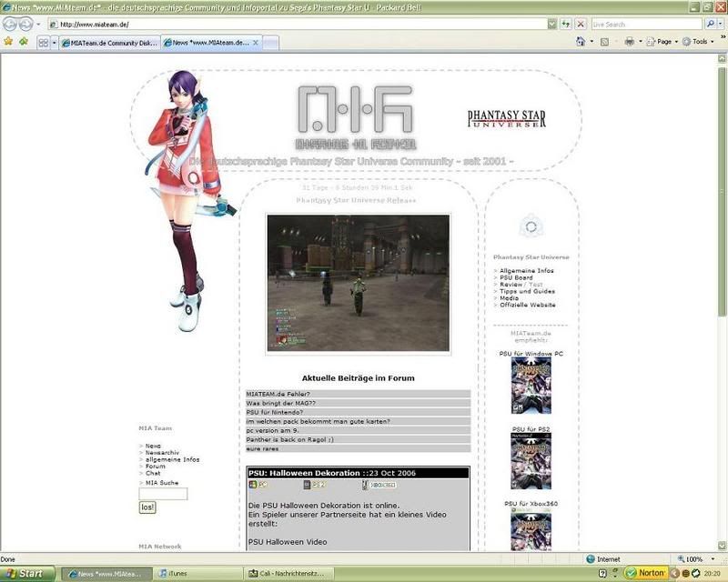Open forum post "eure rares"
The height and width of the screenshot is (582, 728).
coord(262,449)
